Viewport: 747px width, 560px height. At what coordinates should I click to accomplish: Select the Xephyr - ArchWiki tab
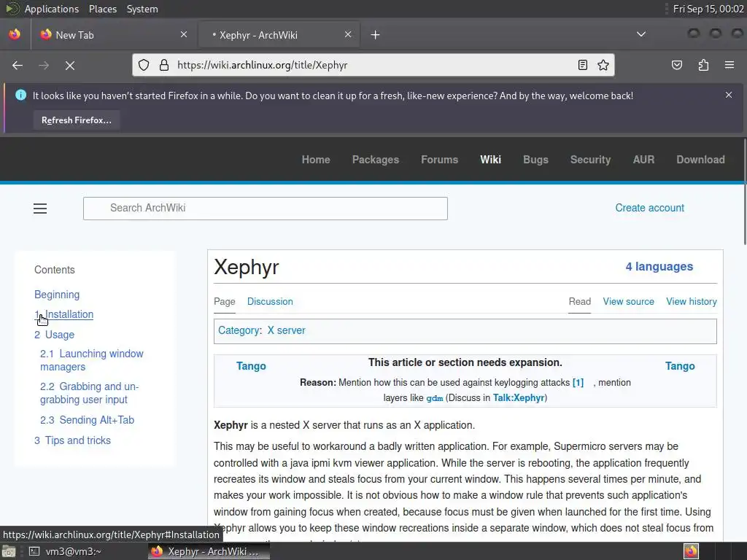click(279, 35)
